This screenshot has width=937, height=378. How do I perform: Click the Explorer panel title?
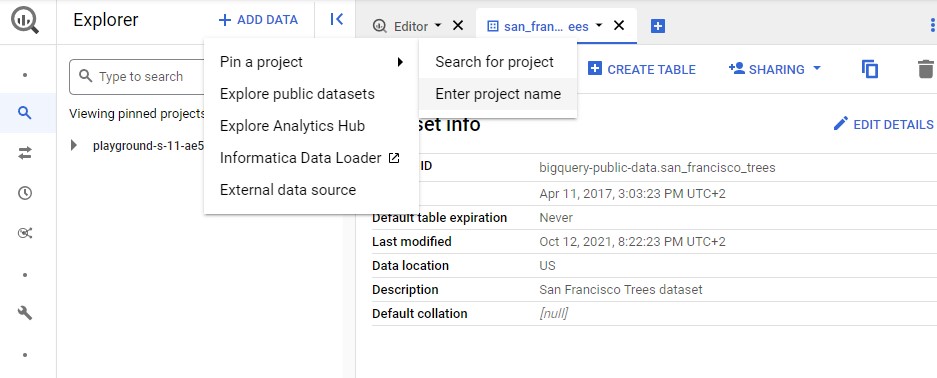106,20
